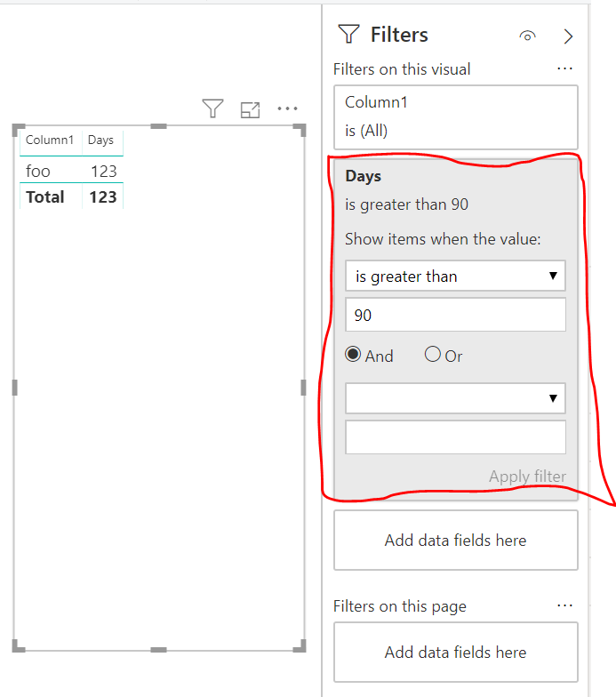Toggle the Filters pane eye visibility icon
The height and width of the screenshot is (697, 616).
(x=528, y=36)
